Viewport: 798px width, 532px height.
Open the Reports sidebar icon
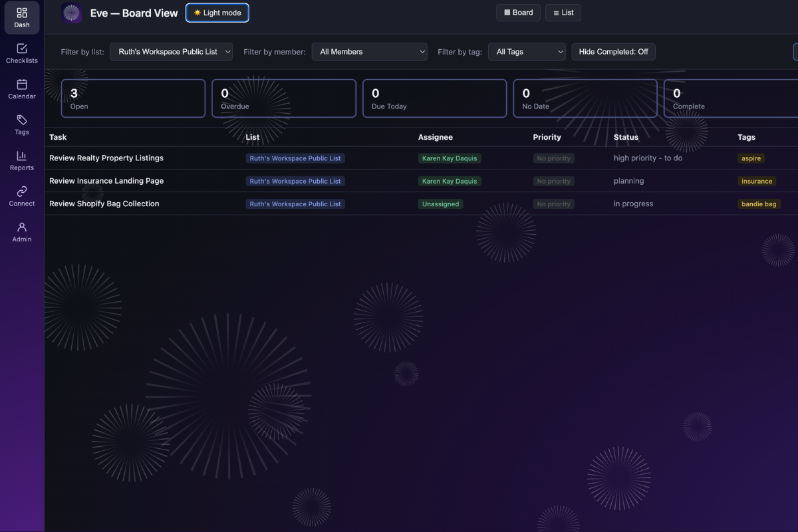click(22, 161)
